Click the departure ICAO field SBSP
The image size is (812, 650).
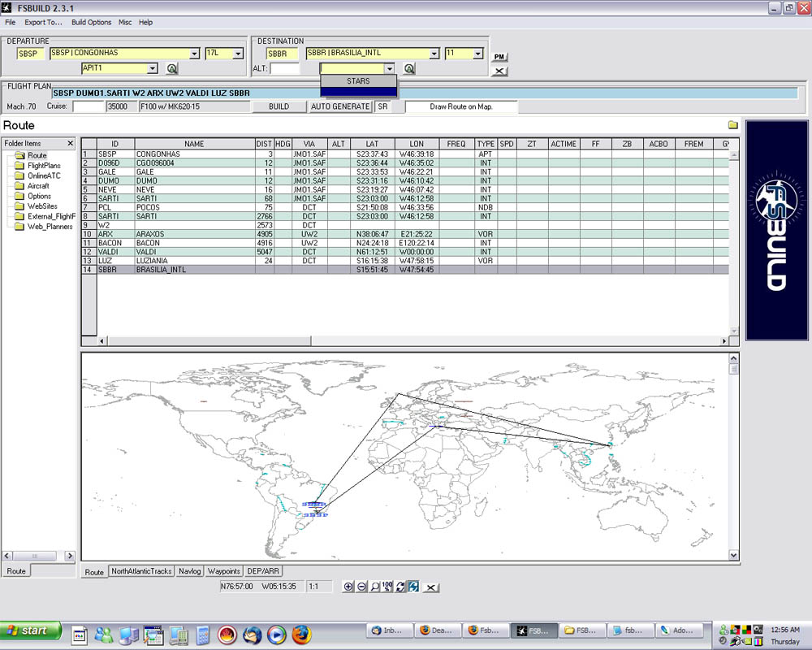(x=31, y=54)
